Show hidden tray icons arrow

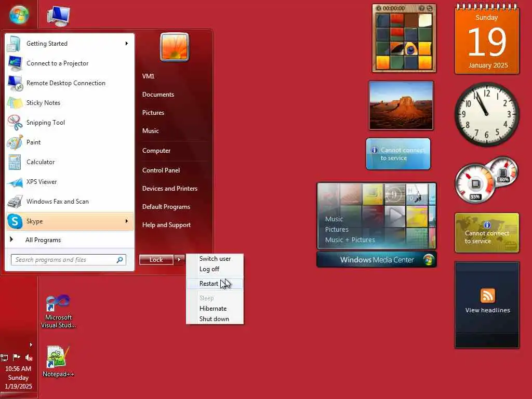point(31,345)
